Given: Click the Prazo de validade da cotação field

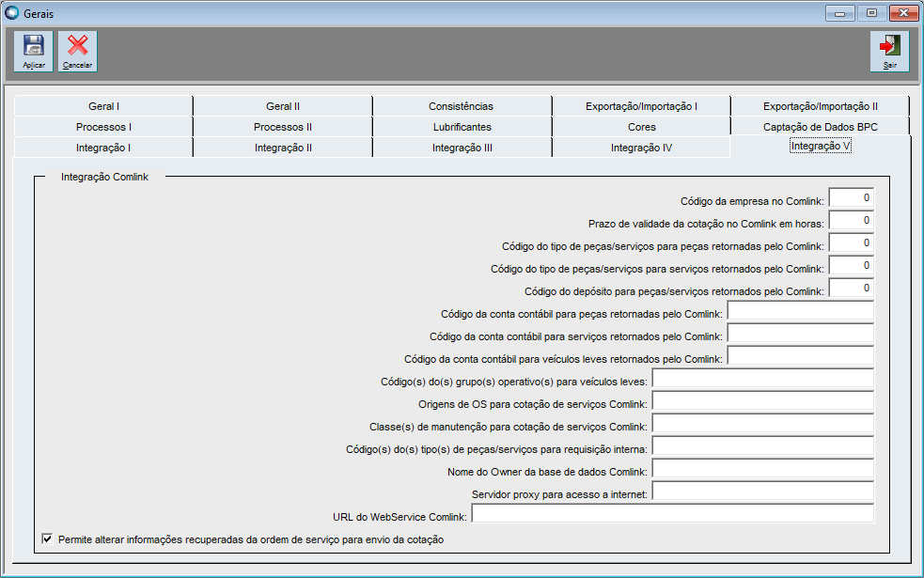Looking at the screenshot, I should pos(851,220).
